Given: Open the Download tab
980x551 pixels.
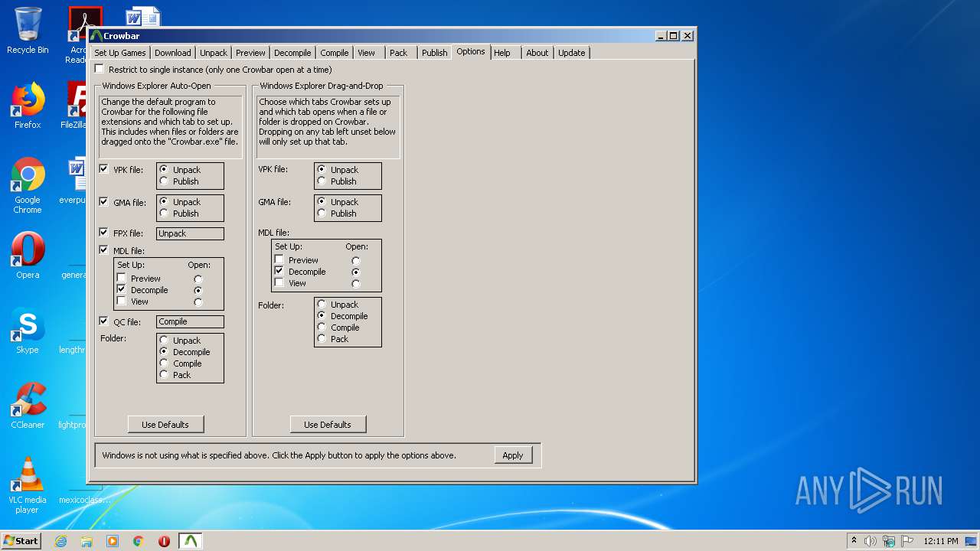Looking at the screenshot, I should point(173,53).
